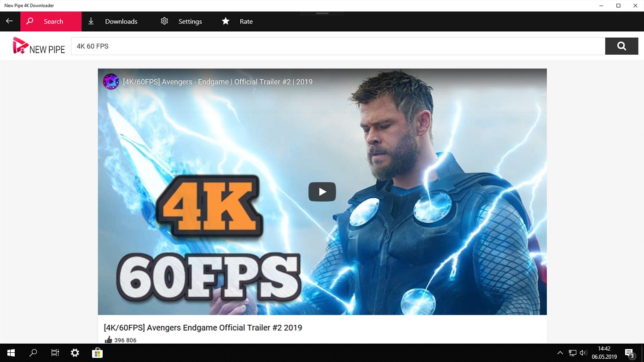644x362 pixels.
Task: Open the Action Center notifications icon
Action: pos(630,353)
